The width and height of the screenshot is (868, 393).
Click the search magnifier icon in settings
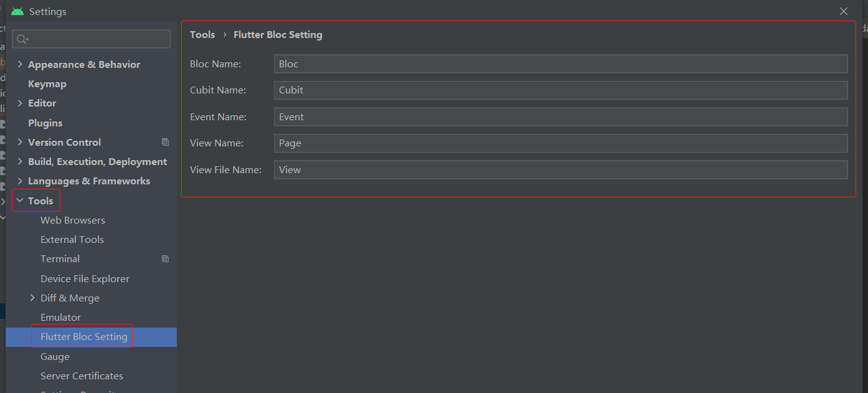22,39
